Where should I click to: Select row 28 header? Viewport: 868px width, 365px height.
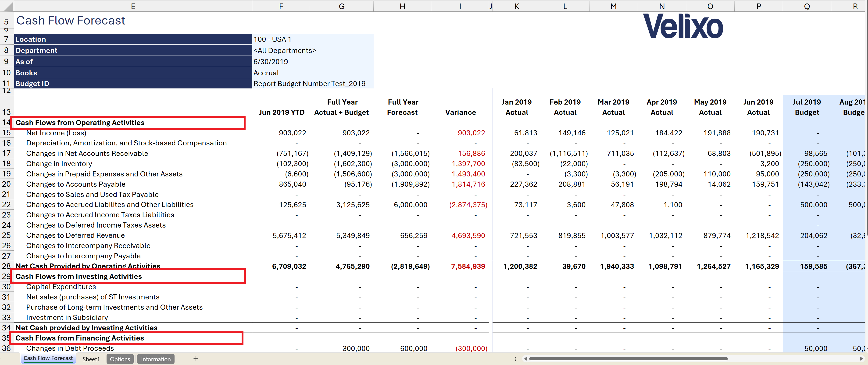coord(6,266)
